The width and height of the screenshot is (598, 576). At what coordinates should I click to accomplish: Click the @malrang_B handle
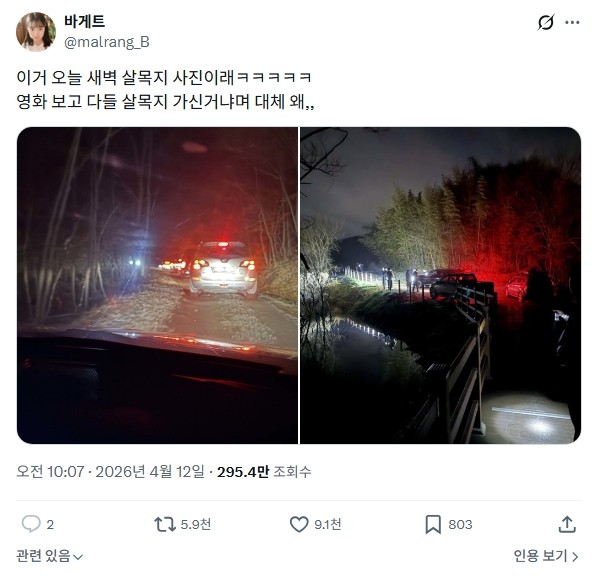coord(107,42)
